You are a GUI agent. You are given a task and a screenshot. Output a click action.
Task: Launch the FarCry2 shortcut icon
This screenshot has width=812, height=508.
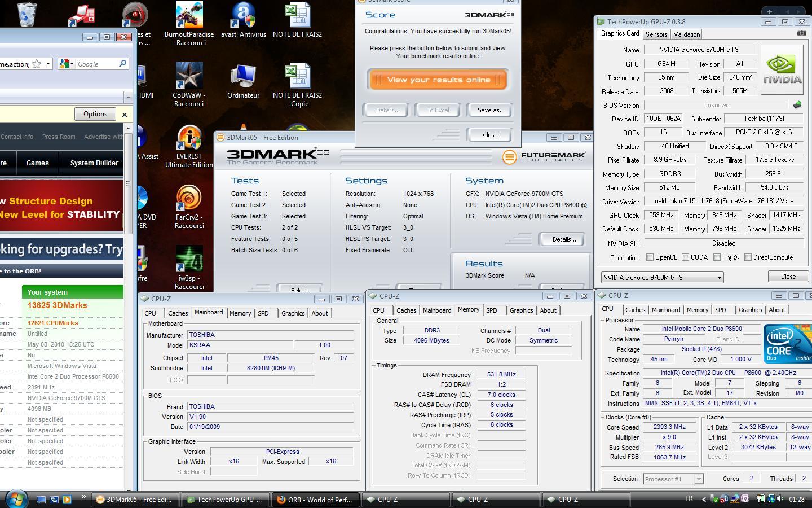(189, 198)
